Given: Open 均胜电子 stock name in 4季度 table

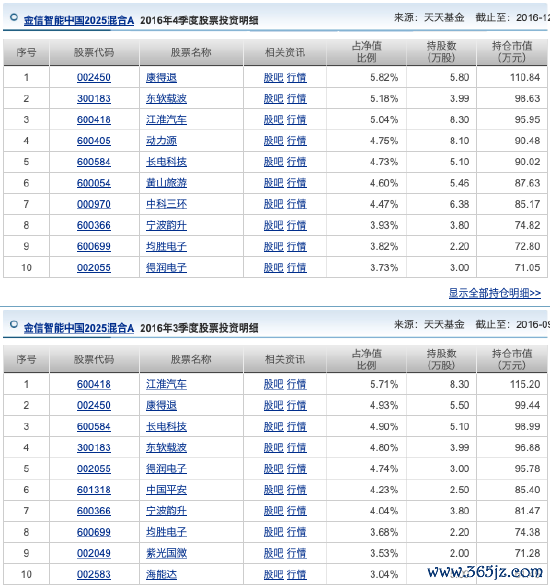Looking at the screenshot, I should [x=166, y=246].
